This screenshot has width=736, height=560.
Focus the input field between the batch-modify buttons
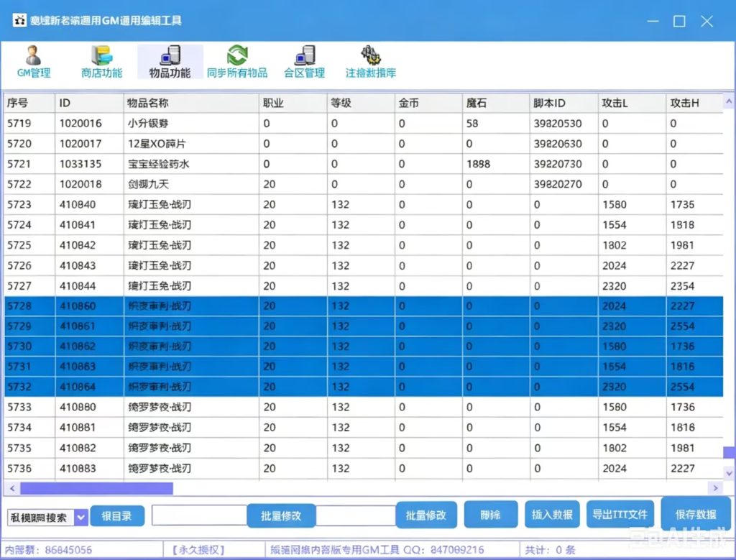pyautogui.click(x=356, y=515)
